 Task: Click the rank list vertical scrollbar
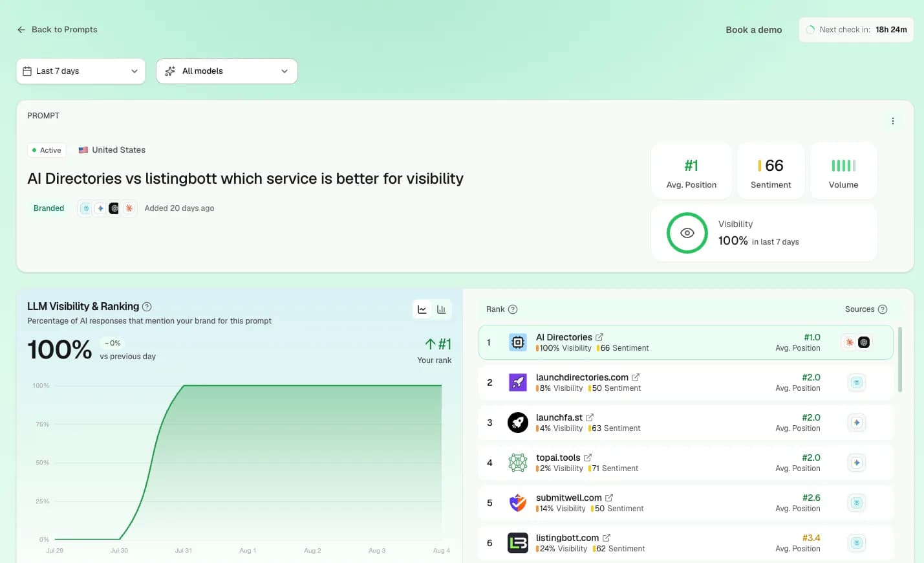899,359
